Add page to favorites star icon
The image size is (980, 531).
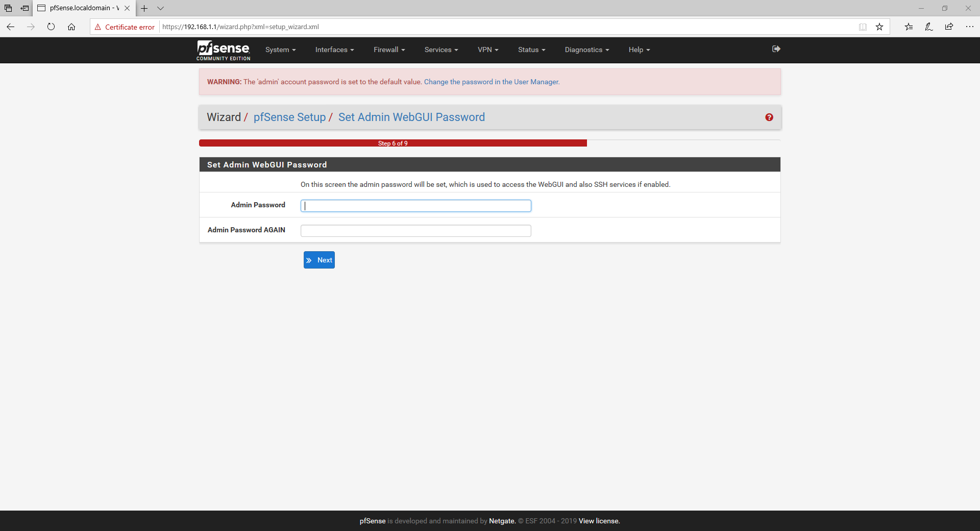pyautogui.click(x=879, y=27)
